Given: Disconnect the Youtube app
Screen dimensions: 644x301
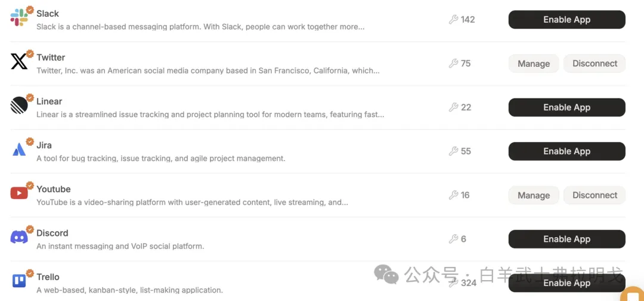Looking at the screenshot, I should pos(595,195).
